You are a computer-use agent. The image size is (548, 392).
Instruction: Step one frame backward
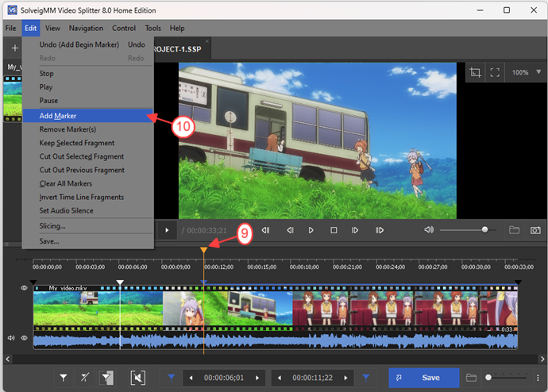pos(290,230)
